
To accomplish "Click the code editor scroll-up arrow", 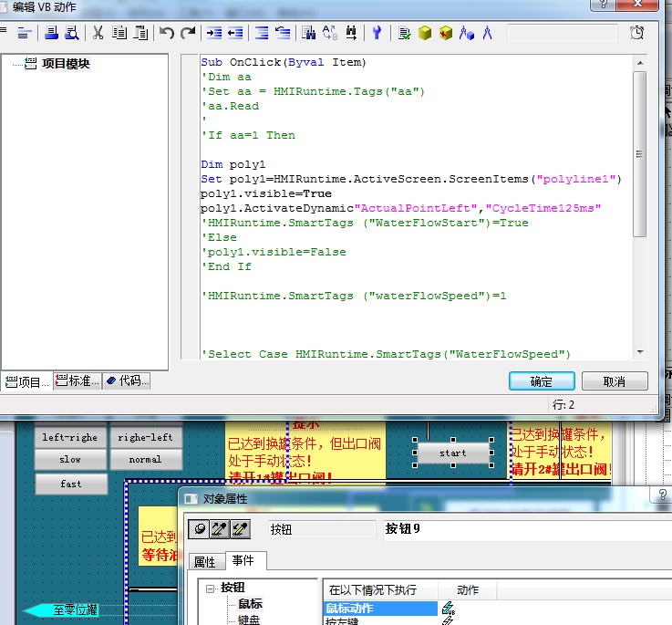I will (640, 63).
